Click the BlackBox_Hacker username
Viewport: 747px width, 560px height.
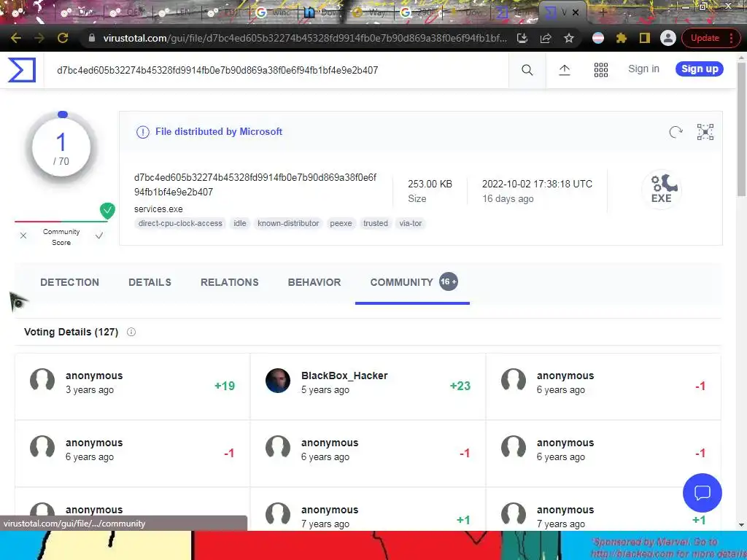point(344,376)
